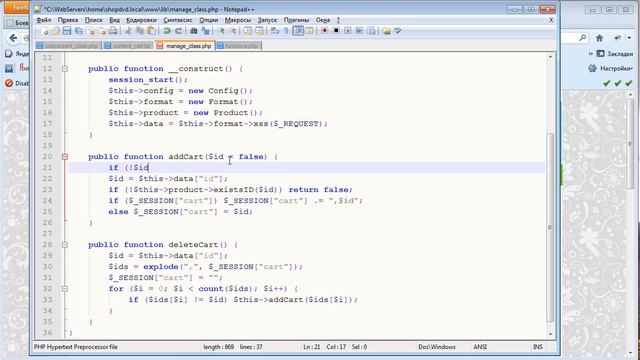The image size is (640, 360).
Task: Click the Firefox search magnifier icon
Action: [583, 38]
